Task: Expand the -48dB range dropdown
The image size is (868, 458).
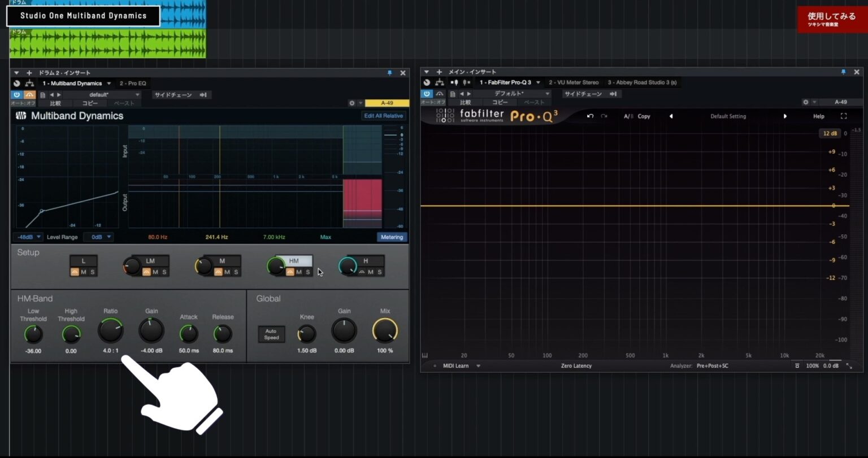Action: 28,237
